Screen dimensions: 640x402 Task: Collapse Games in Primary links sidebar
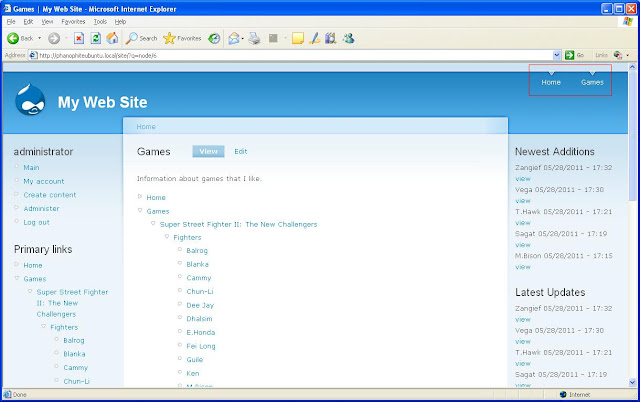pyautogui.click(x=17, y=278)
